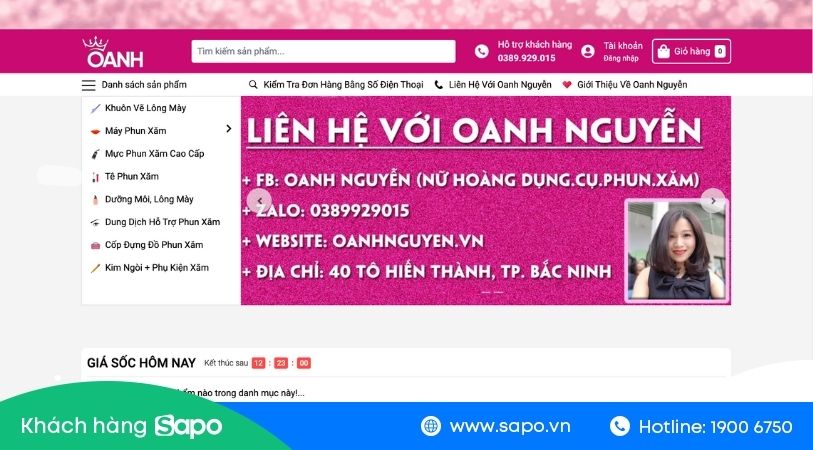
Task: Click the shopping bag icon
Action: [x=663, y=51]
